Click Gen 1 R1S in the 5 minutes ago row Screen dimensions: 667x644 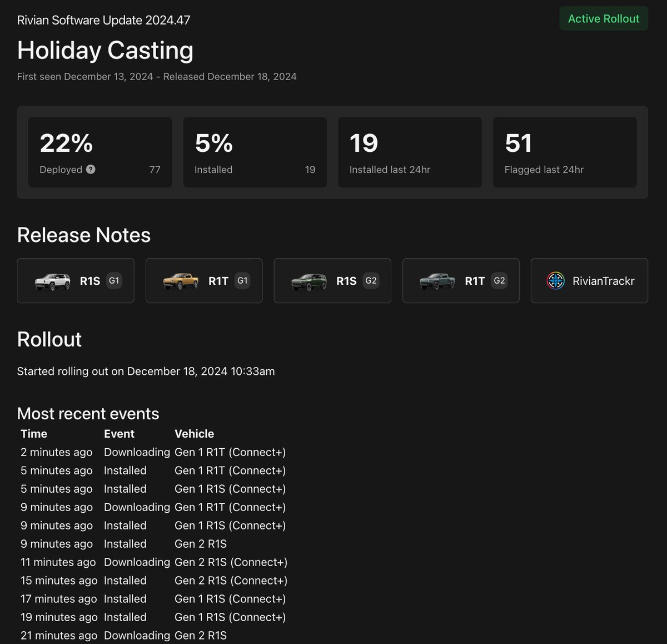pos(230,489)
